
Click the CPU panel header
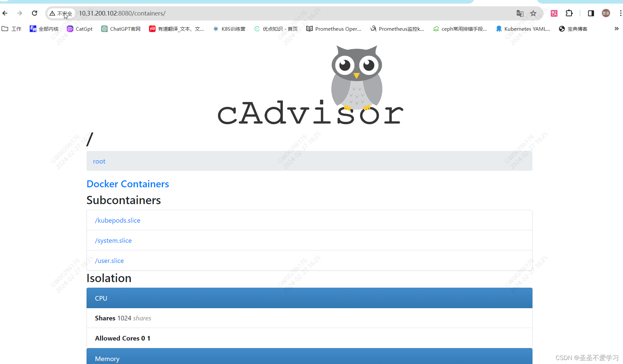point(310,298)
